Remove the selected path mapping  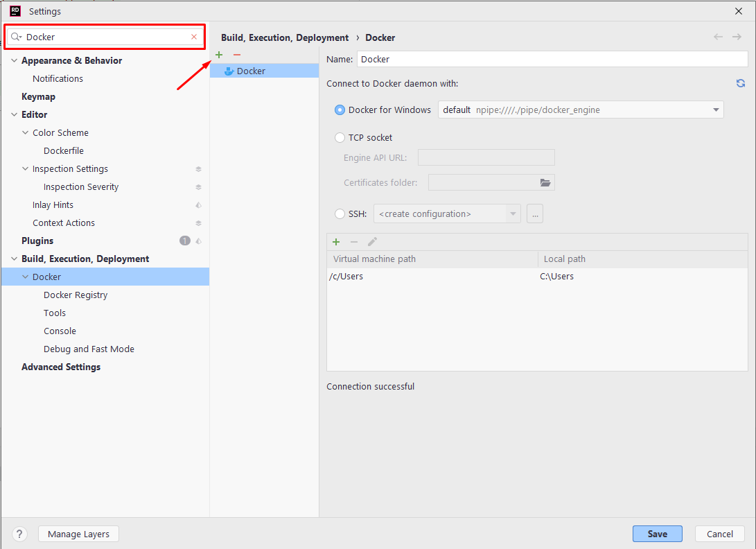click(354, 242)
